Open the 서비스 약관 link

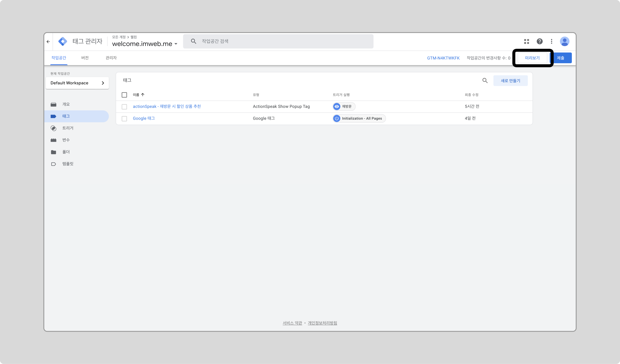pos(292,323)
